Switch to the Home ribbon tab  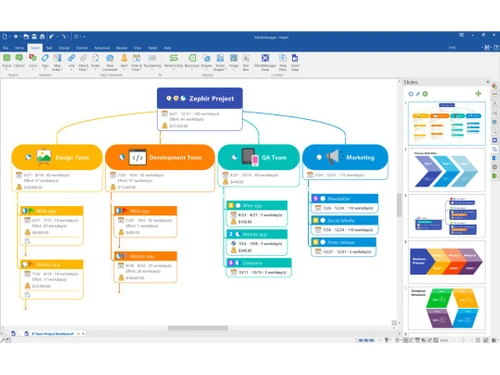(x=20, y=48)
